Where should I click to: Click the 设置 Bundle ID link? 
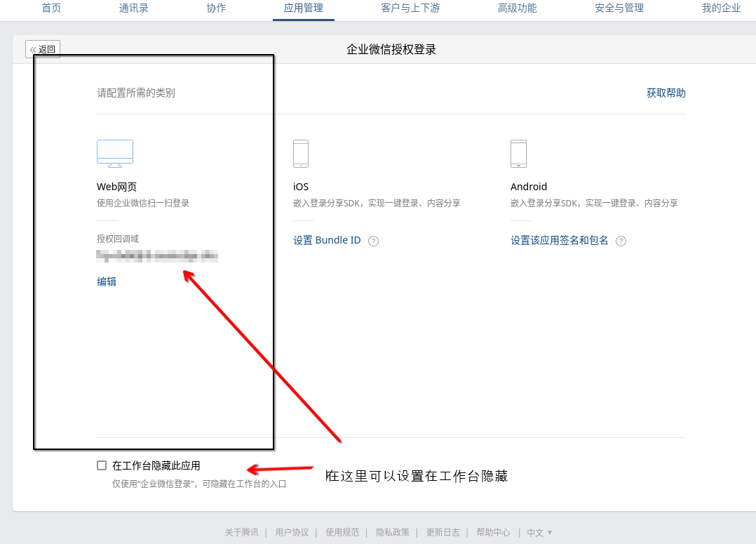click(327, 240)
